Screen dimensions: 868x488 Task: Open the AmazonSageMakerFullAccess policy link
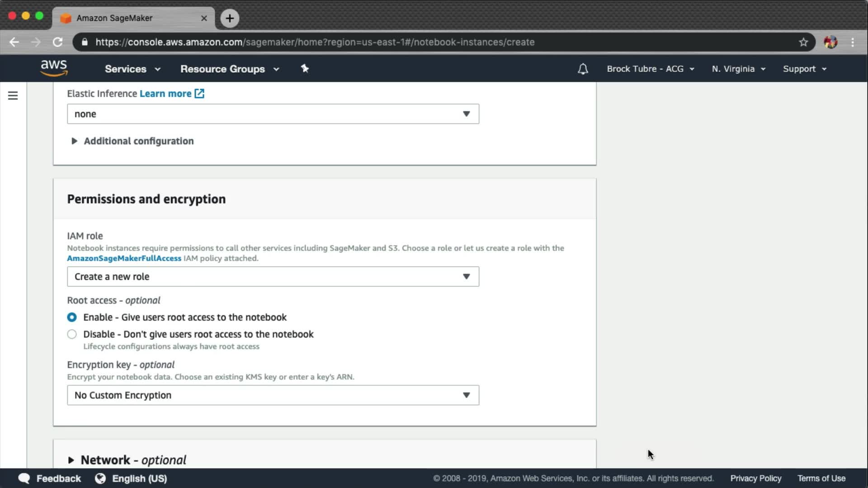point(124,258)
